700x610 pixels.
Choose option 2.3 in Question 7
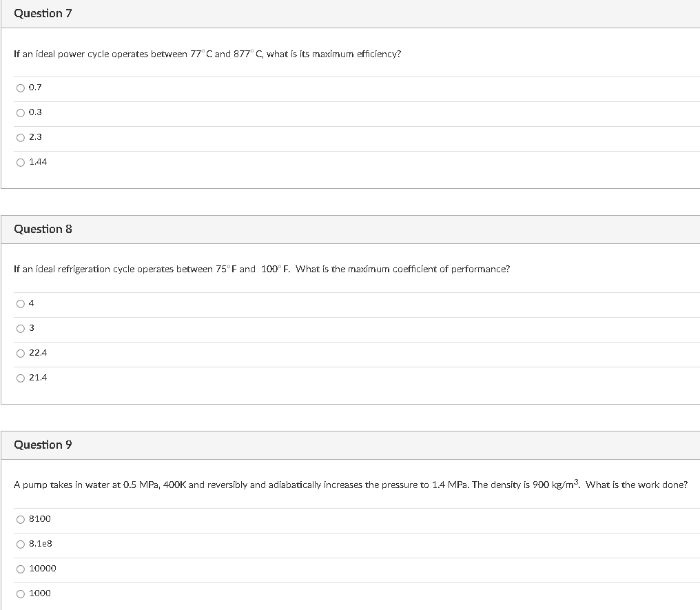click(21, 137)
